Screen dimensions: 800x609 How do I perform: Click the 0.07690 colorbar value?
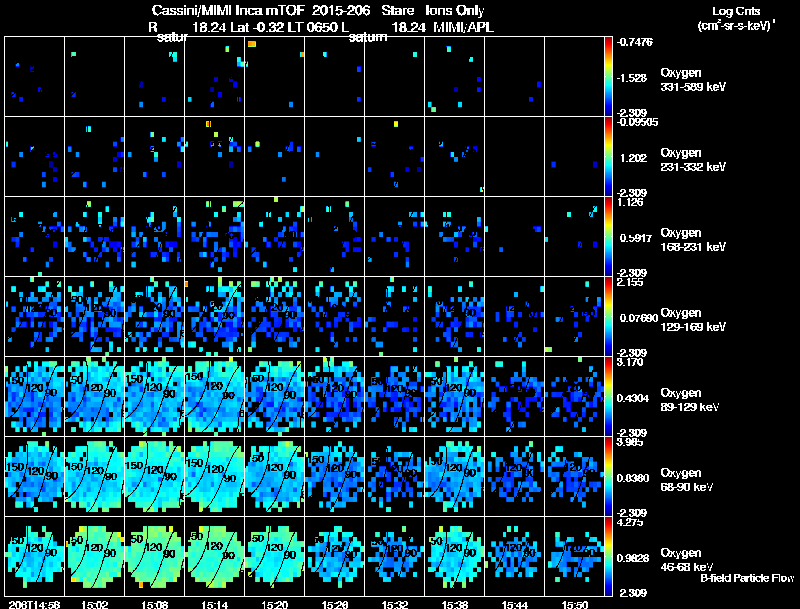[639, 318]
